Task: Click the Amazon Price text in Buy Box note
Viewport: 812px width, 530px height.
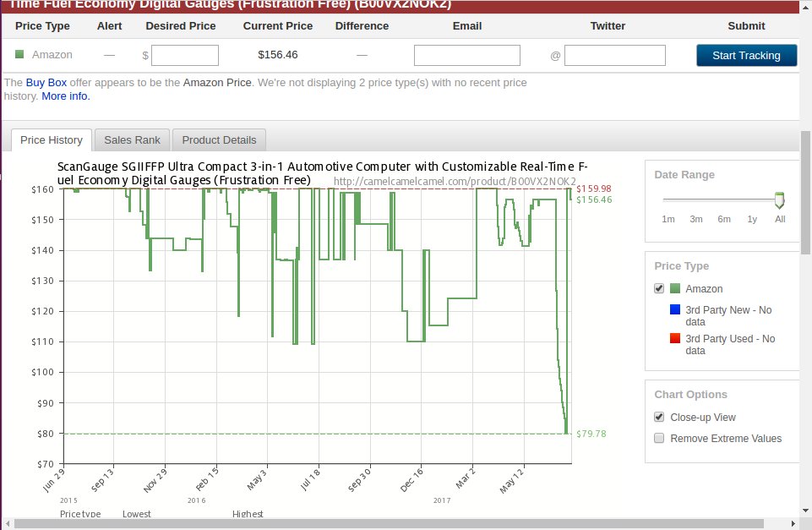Action: coord(217,82)
